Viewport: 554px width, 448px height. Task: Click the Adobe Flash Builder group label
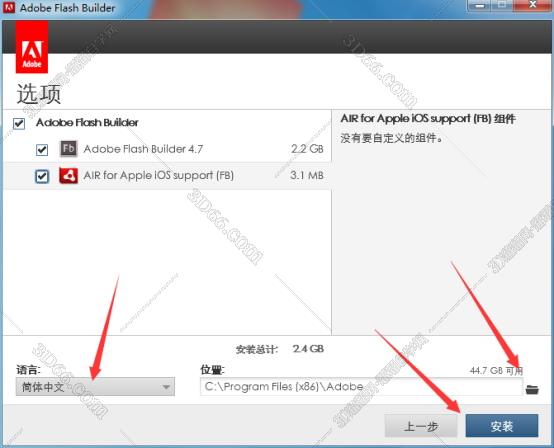87,123
